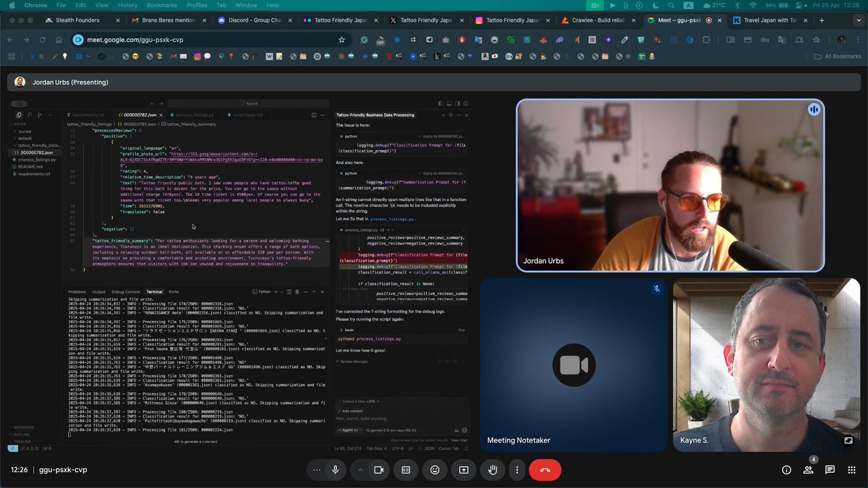Open the Profiles menu

pos(197,5)
